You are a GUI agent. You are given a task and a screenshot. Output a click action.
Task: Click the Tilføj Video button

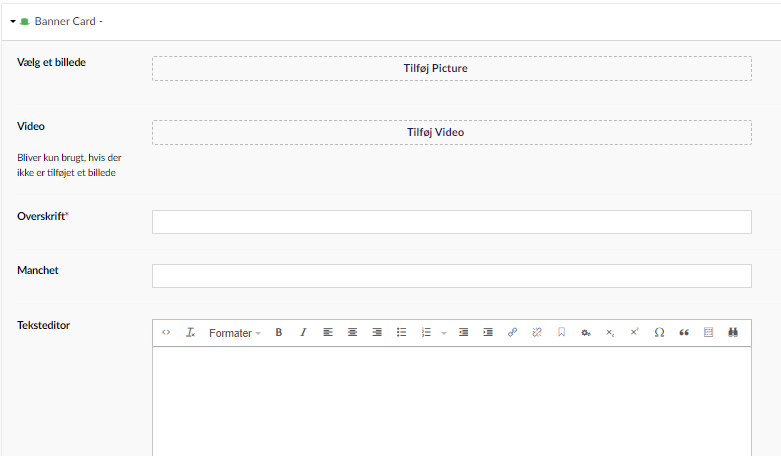(x=451, y=132)
